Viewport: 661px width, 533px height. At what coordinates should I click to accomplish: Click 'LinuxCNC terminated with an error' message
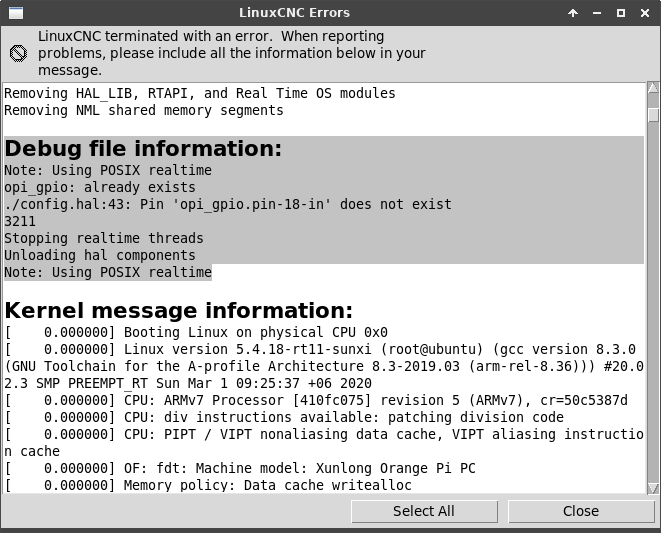[232, 53]
